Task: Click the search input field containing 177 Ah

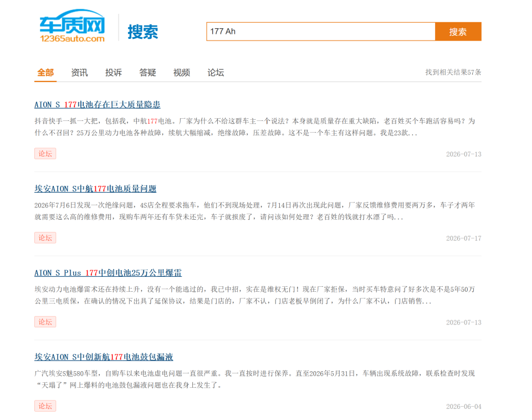Action: pos(321,32)
